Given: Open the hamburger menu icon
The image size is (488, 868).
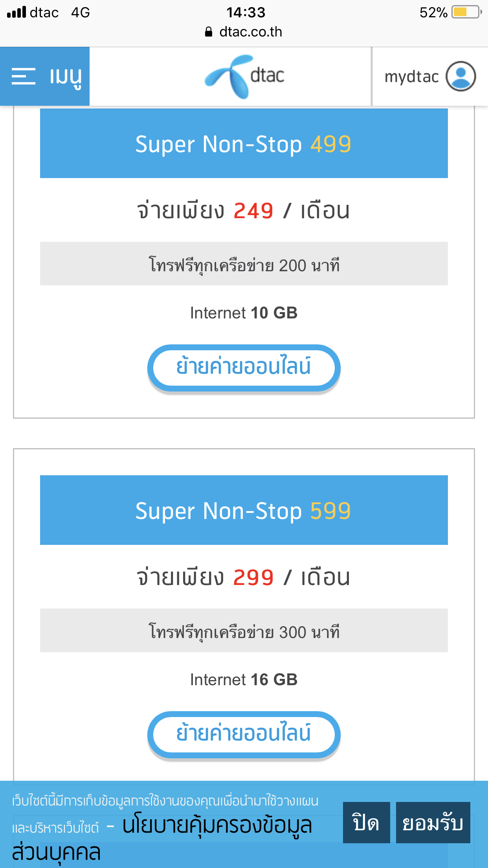Looking at the screenshot, I should pos(23,76).
